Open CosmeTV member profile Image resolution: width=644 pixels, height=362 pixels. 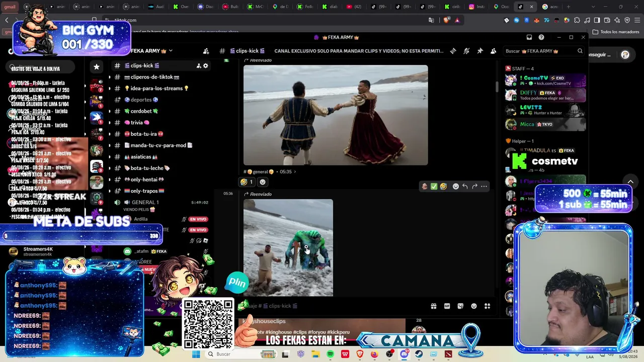(545, 80)
